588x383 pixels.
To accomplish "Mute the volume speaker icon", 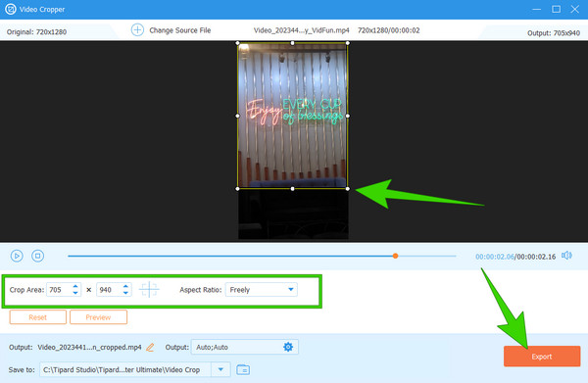I will click(x=566, y=256).
